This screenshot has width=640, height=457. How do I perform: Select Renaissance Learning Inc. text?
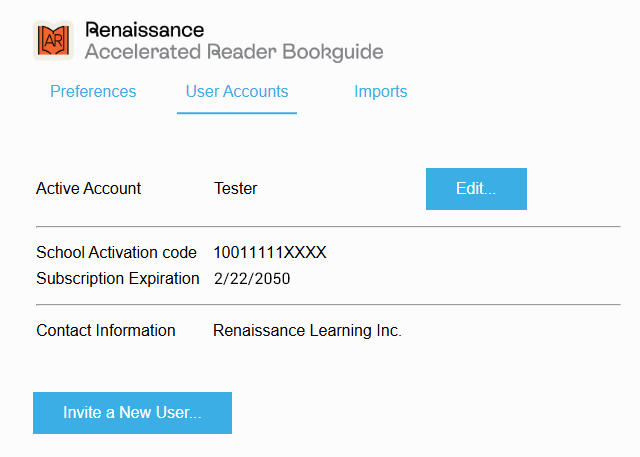point(307,330)
